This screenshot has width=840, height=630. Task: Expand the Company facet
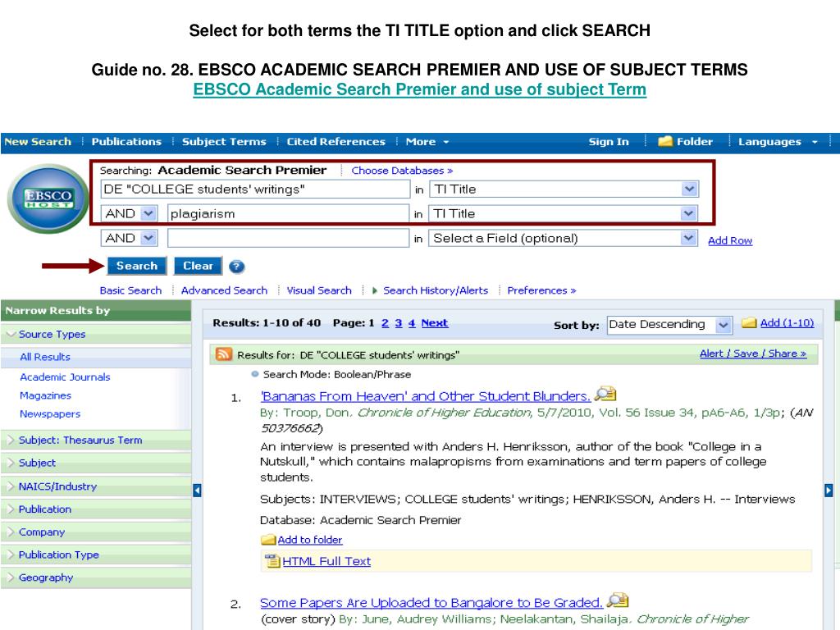11,532
